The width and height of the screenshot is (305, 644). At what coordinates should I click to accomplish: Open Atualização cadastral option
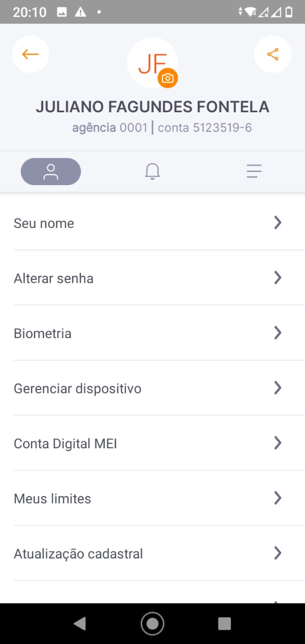pos(78,554)
